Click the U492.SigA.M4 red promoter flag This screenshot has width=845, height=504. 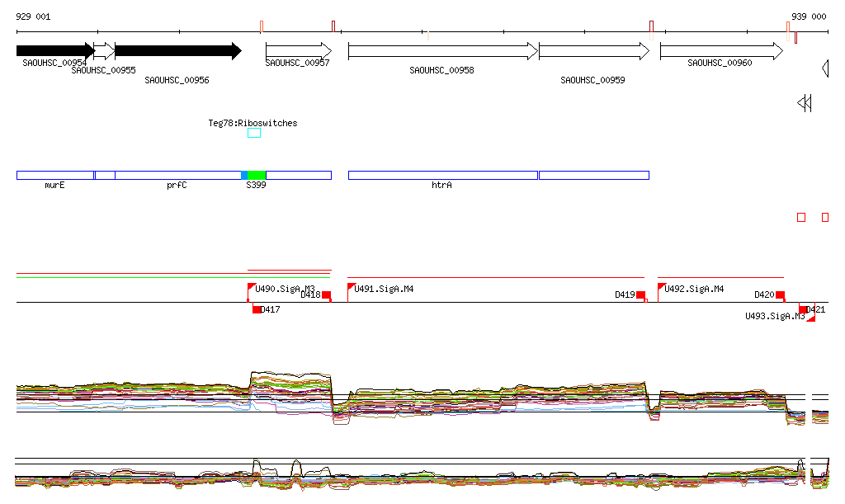662,287
